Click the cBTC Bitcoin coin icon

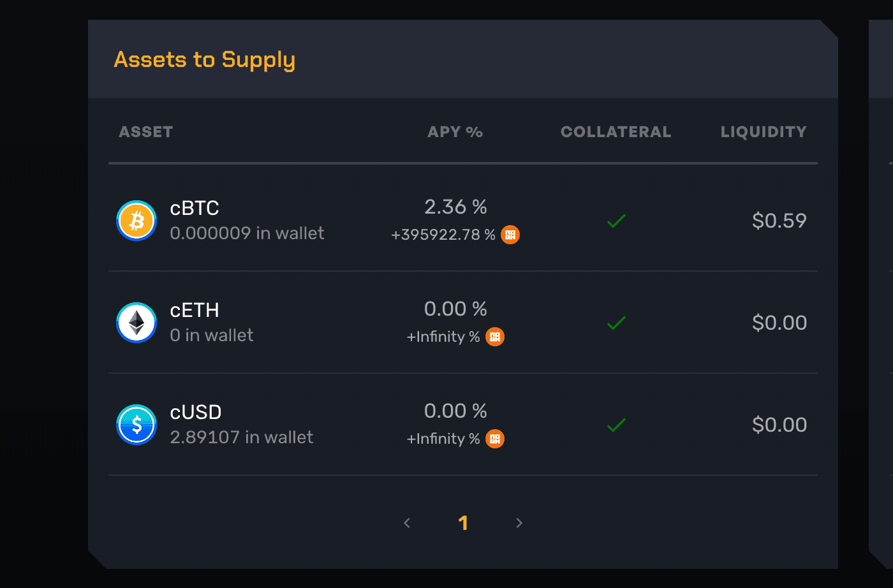coord(136,220)
